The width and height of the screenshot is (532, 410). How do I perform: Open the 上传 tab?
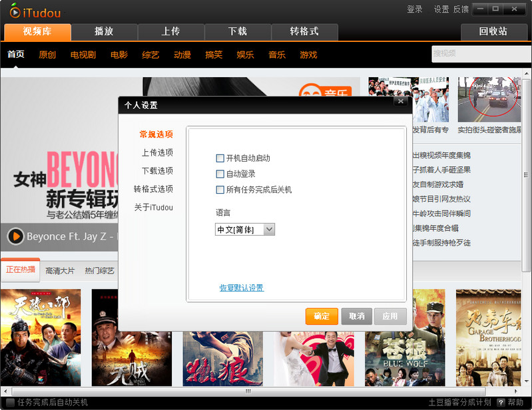click(170, 32)
